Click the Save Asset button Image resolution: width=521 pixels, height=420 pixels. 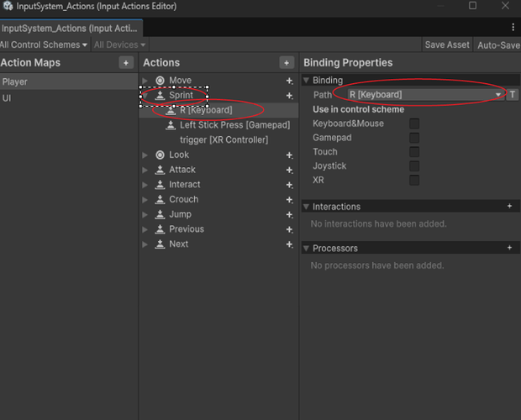pyautogui.click(x=446, y=45)
